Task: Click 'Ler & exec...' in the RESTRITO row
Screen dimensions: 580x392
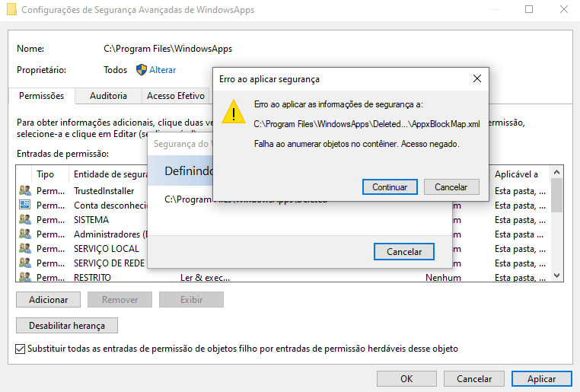Action: pos(205,277)
